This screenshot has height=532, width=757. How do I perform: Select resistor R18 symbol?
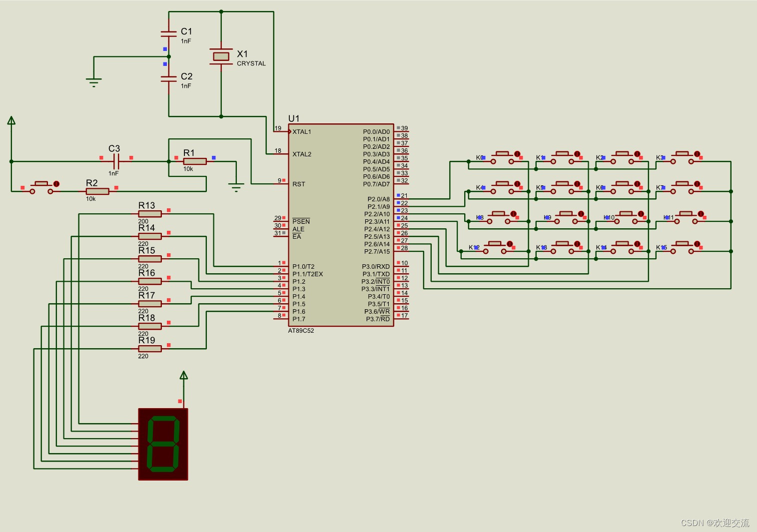[149, 326]
